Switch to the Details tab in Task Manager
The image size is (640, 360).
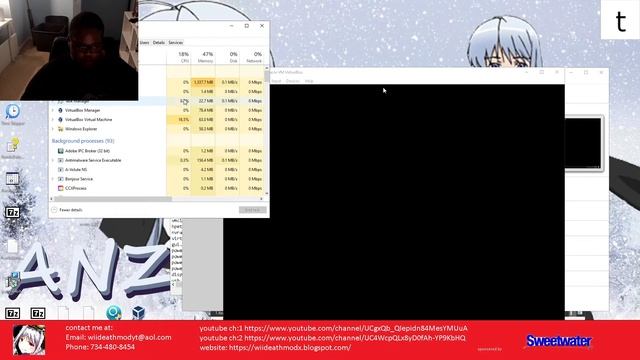tap(159, 42)
